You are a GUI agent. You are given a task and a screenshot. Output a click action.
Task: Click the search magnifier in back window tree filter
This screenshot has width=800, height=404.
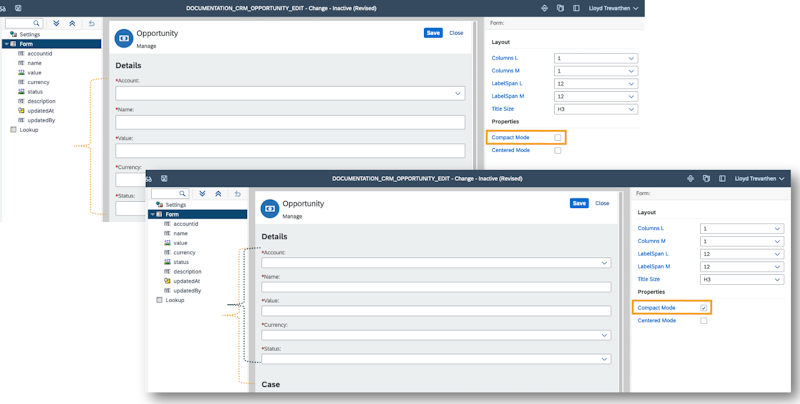pos(36,23)
